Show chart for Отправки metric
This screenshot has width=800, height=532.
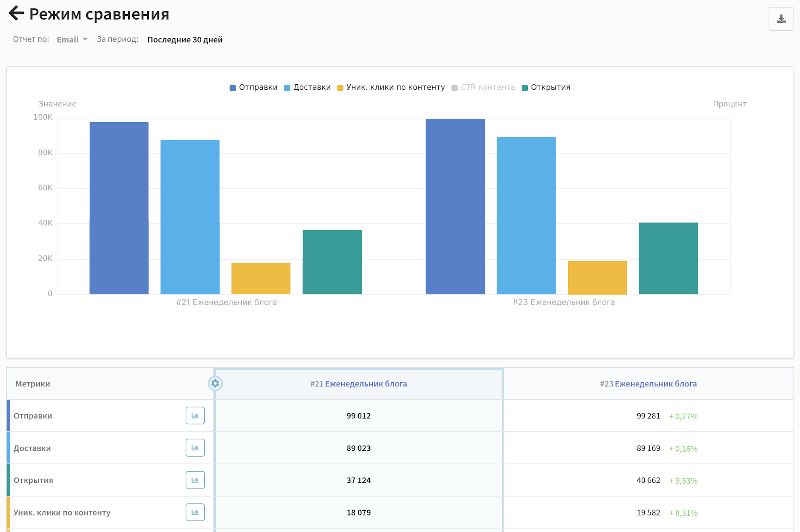click(x=195, y=416)
